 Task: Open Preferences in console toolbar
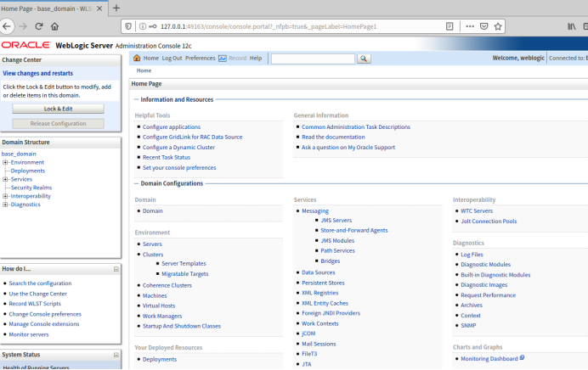click(200, 58)
